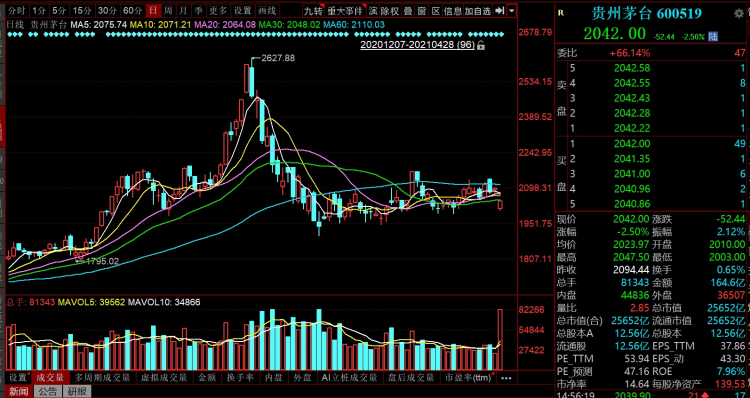Toggle 除权 price adjustment mode

click(390, 11)
